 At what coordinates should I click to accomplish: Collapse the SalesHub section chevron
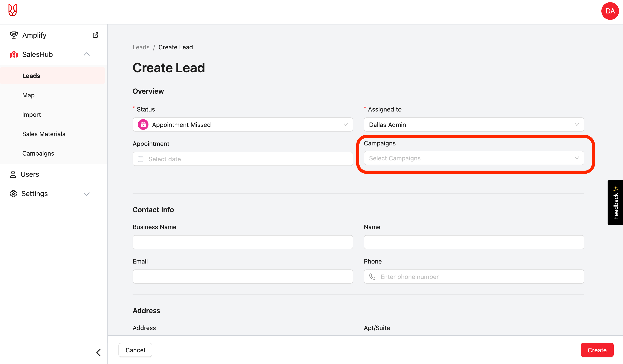point(86,54)
